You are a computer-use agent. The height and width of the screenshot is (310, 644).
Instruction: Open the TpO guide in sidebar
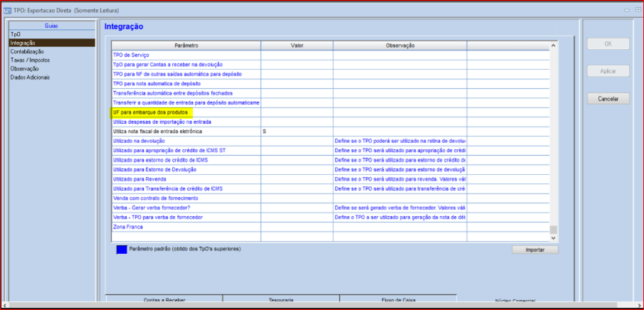[16, 34]
